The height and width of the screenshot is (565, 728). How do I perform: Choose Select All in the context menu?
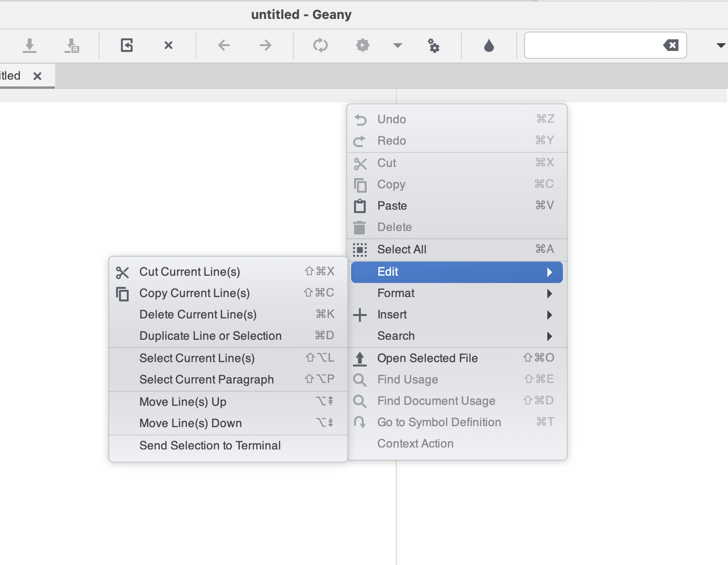point(457,249)
